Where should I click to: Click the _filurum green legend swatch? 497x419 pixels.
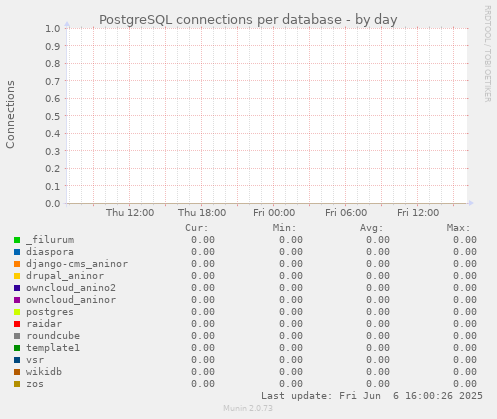(17, 240)
